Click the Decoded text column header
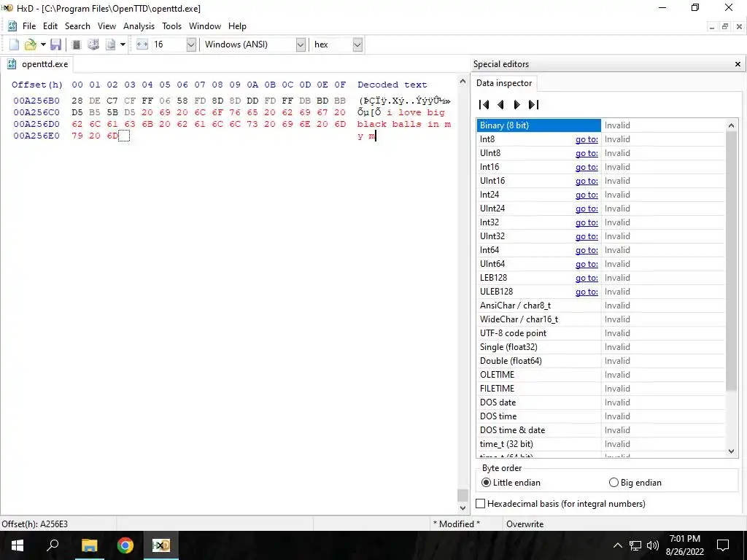The width and height of the screenshot is (747, 560). tap(392, 85)
